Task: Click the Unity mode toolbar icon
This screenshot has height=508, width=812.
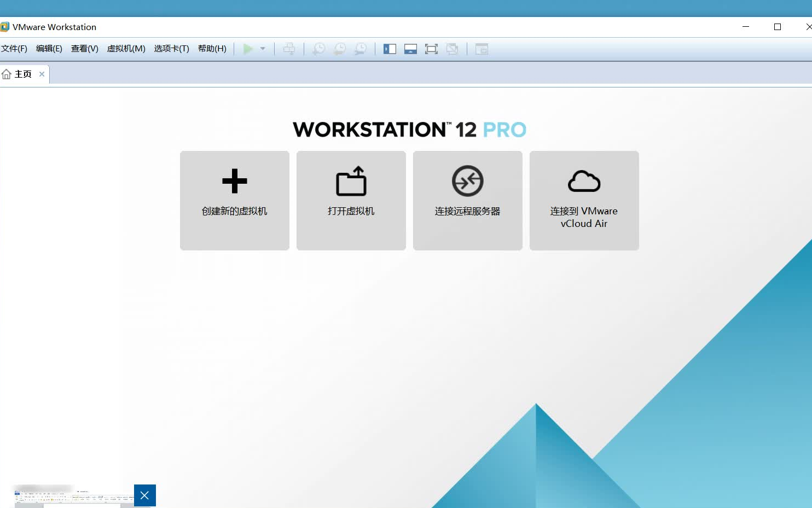Action: pyautogui.click(x=452, y=49)
